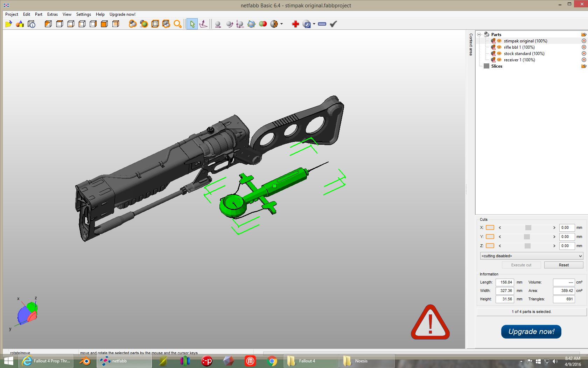Click the blue mesh analysis icon
Viewport: 588px width, 368px height.
(251, 24)
